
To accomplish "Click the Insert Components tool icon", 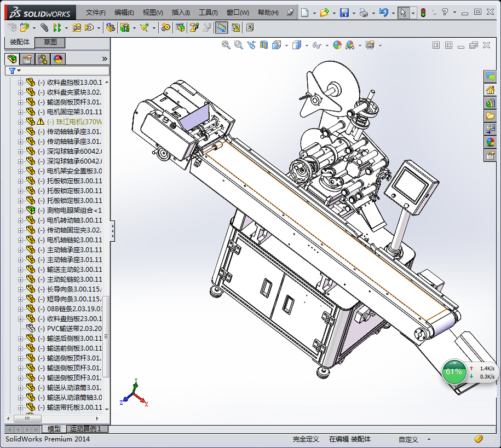I will click(24, 28).
